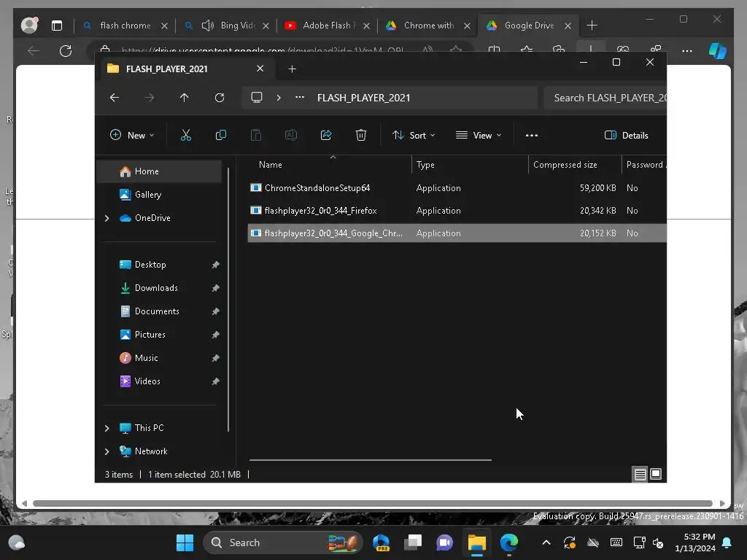Screen dimensions: 747x560
Task: Switch to the Adobe Flash YouTube browser tab
Action: pyautogui.click(x=327, y=26)
